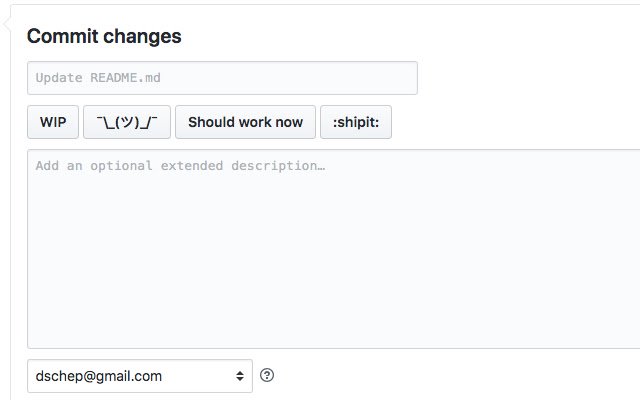
Task: Set message to "Should work now"
Action: point(245,122)
